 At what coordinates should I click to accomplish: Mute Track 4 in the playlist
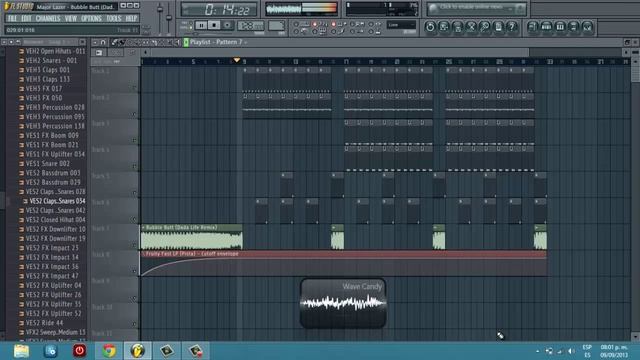134,167
